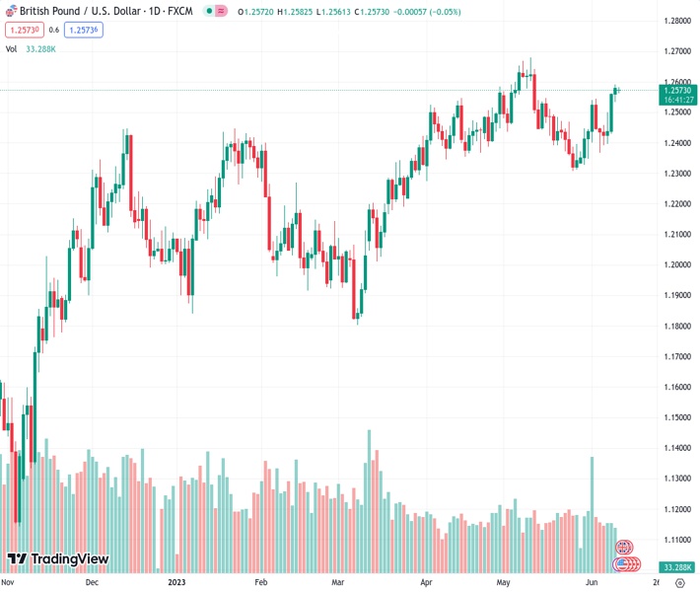Click the Dec label on time axis
The width and height of the screenshot is (700, 592).
click(91, 583)
